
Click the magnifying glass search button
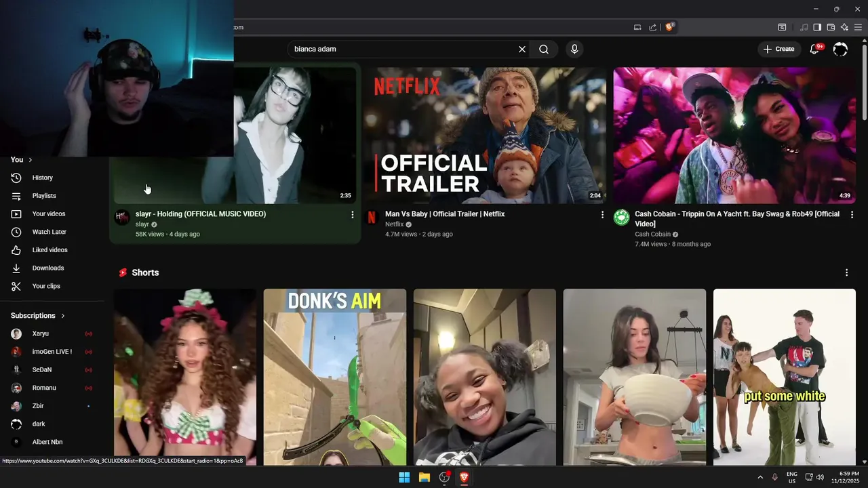(x=544, y=49)
